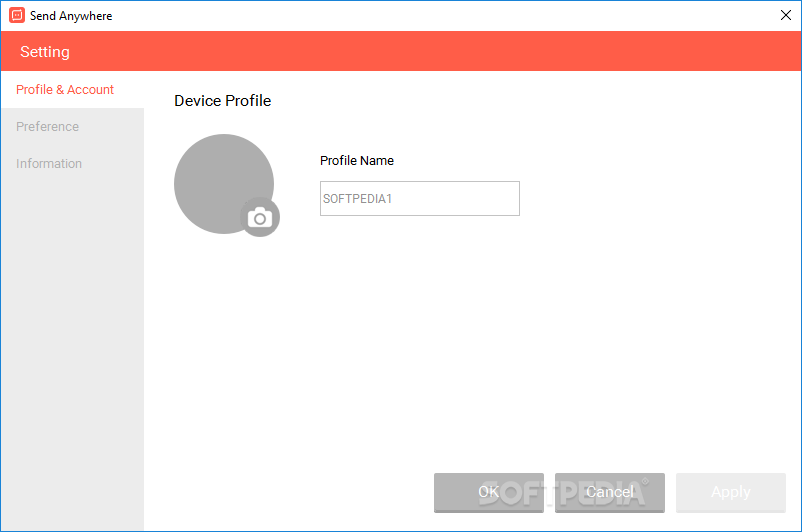Select the gray profile picture avatar
802x532 pixels.
(x=224, y=184)
